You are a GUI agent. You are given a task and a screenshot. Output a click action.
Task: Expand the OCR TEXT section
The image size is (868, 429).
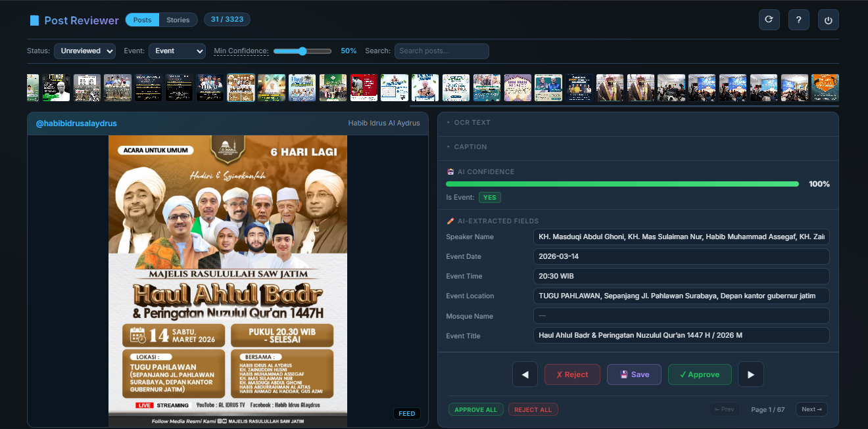[x=472, y=123]
